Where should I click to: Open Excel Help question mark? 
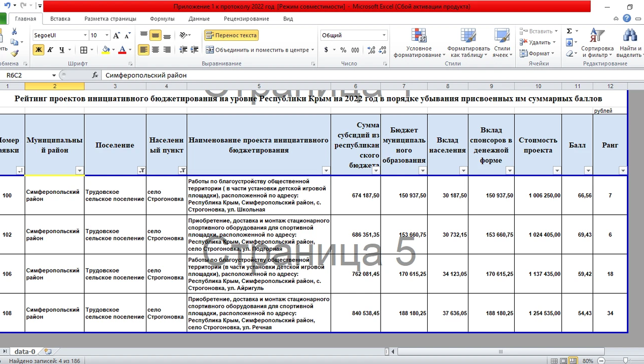click(626, 18)
